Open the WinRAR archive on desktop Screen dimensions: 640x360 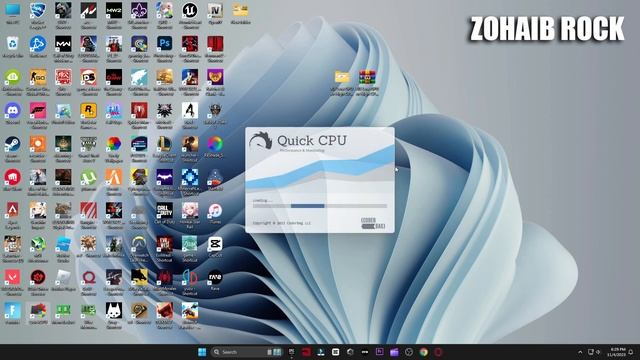click(367, 78)
